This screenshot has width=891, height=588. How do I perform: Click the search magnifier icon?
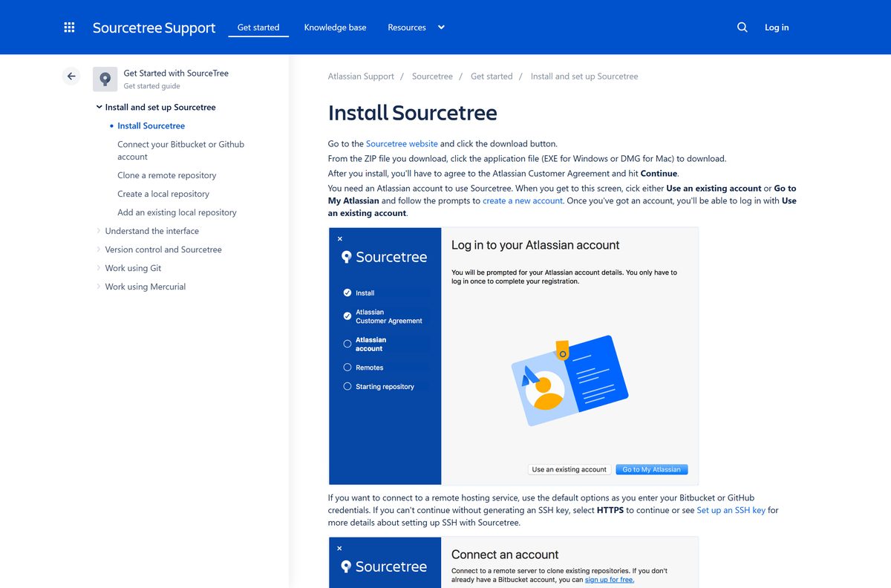742,27
